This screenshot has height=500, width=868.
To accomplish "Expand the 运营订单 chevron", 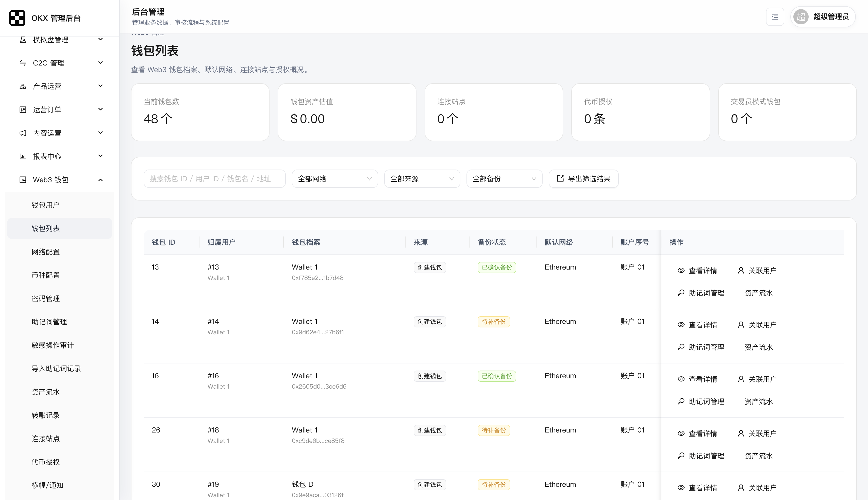I will pos(101,109).
